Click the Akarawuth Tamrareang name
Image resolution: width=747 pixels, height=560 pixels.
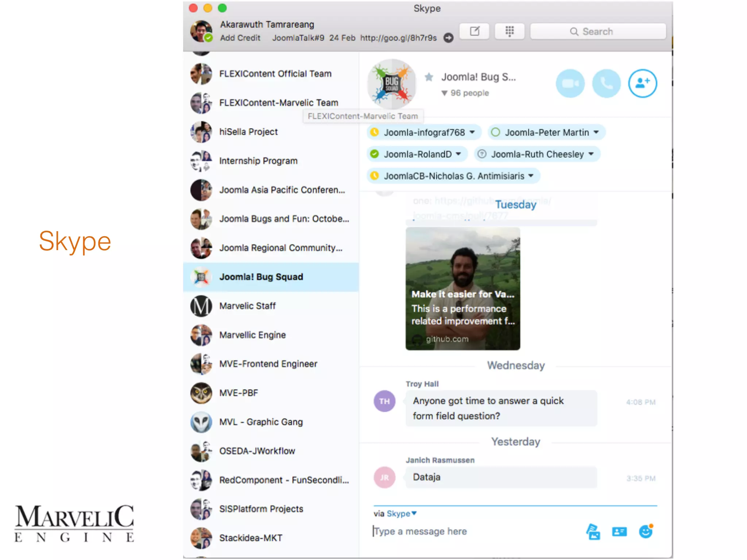coord(267,24)
